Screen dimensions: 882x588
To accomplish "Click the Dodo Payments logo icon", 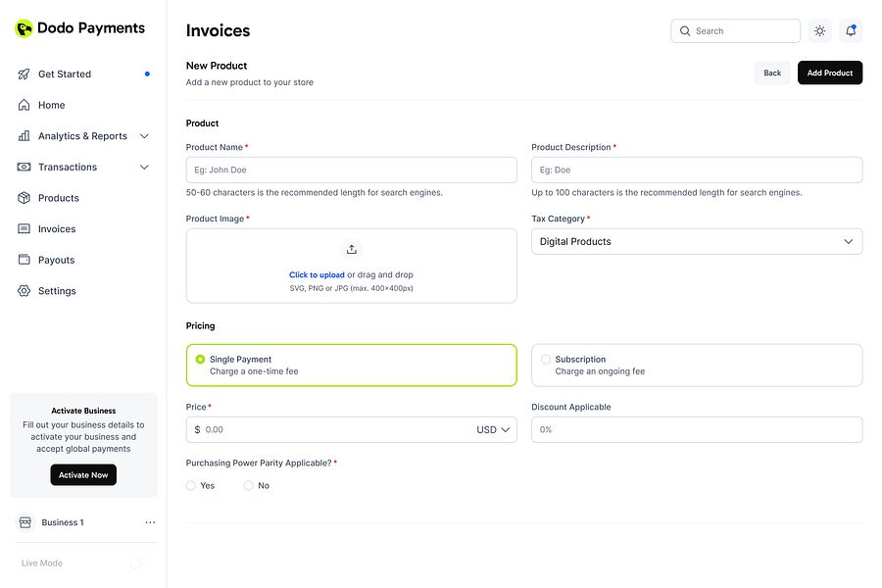I will (24, 29).
